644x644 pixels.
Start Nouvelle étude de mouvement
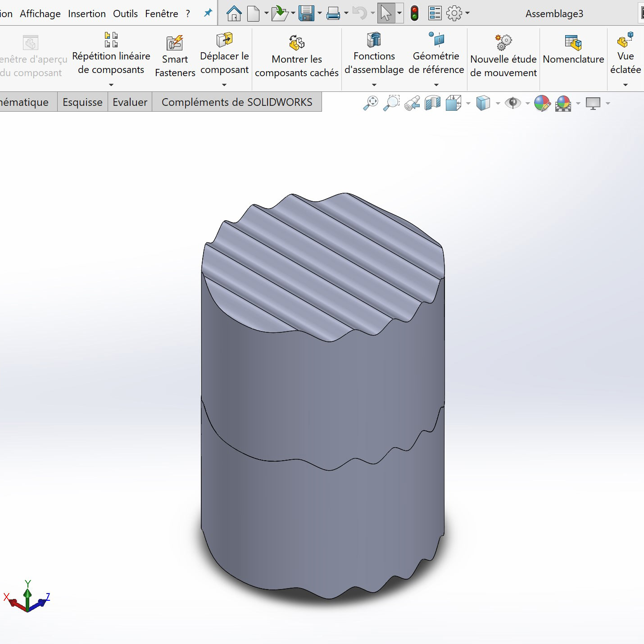pyautogui.click(x=503, y=56)
